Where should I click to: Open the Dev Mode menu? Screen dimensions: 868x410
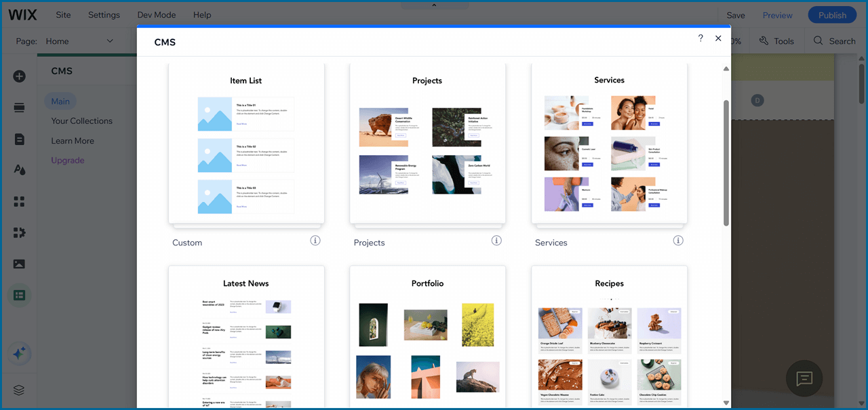pos(156,15)
